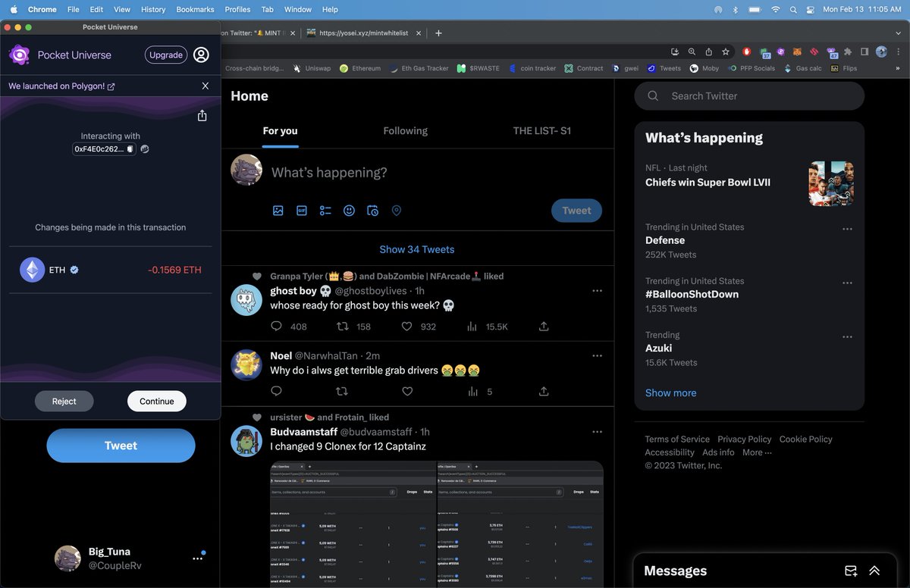Image resolution: width=910 pixels, height=588 pixels.
Task: Open more options on Noel's tweet
Action: point(597,356)
